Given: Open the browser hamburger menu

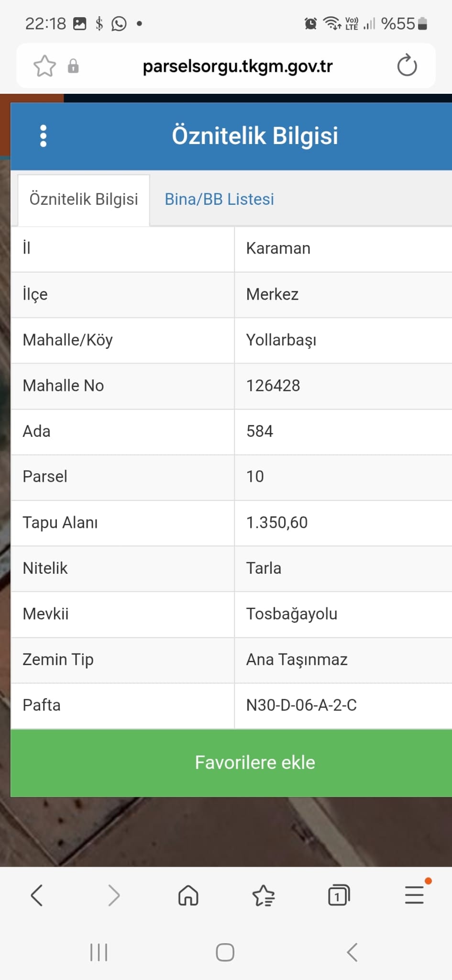Looking at the screenshot, I should coord(414,895).
